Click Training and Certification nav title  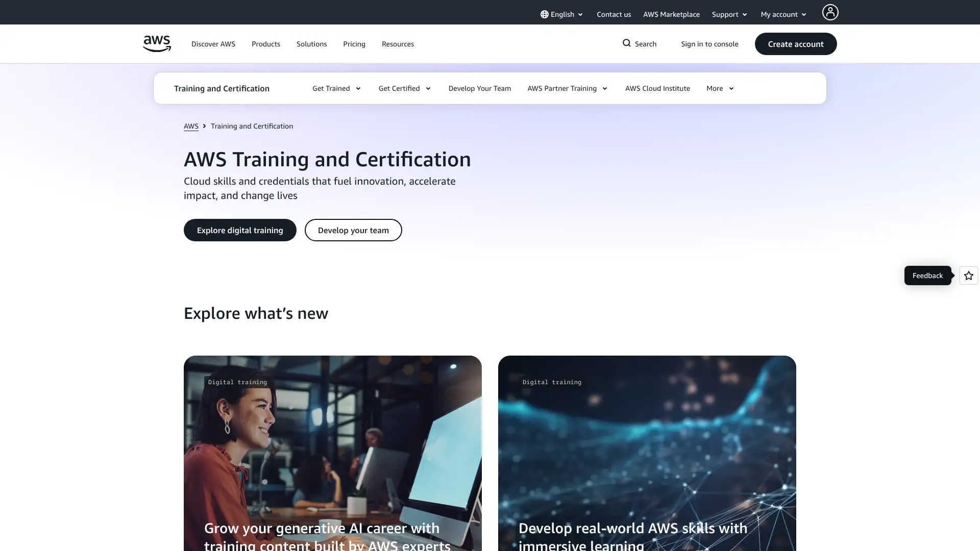pos(222,88)
